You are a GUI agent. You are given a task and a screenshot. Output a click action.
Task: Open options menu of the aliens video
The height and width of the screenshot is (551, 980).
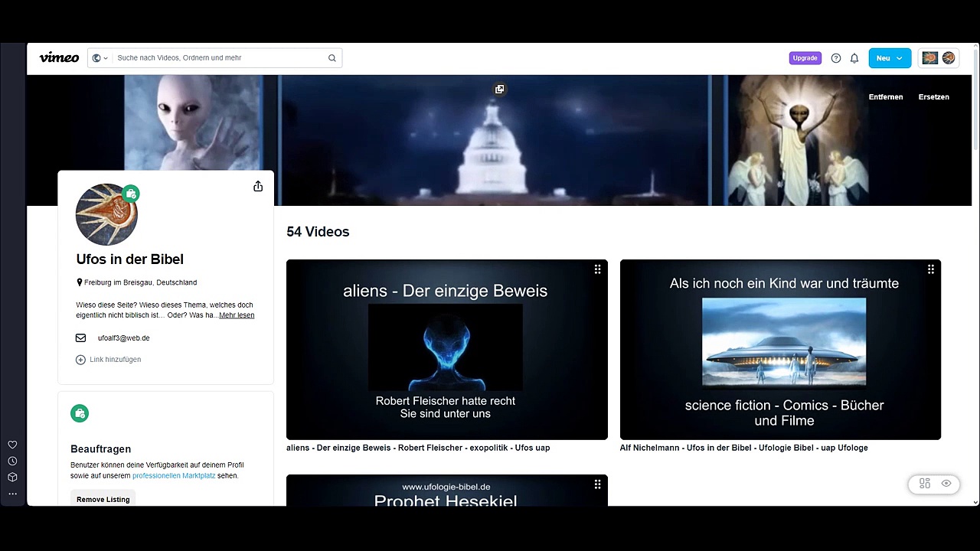[x=597, y=269]
